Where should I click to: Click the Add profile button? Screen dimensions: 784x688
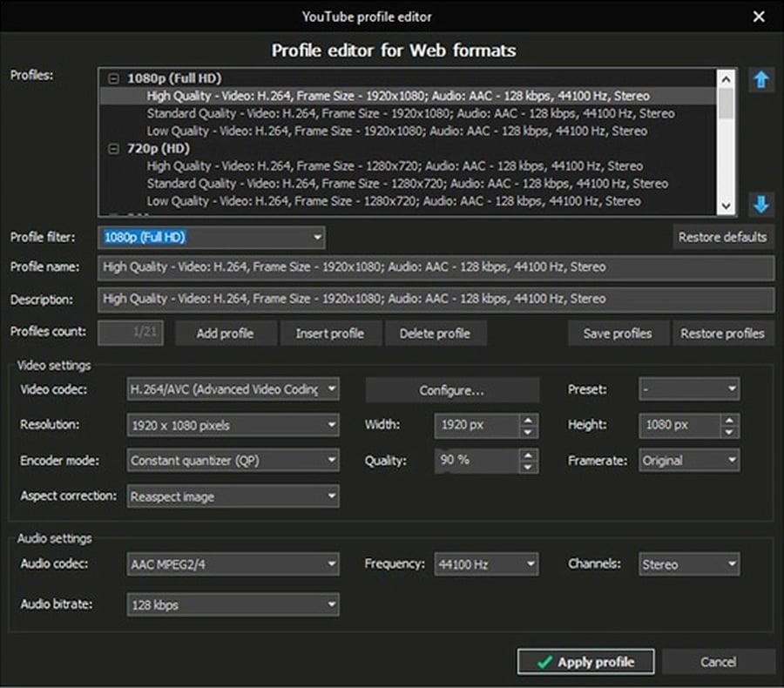click(x=225, y=334)
